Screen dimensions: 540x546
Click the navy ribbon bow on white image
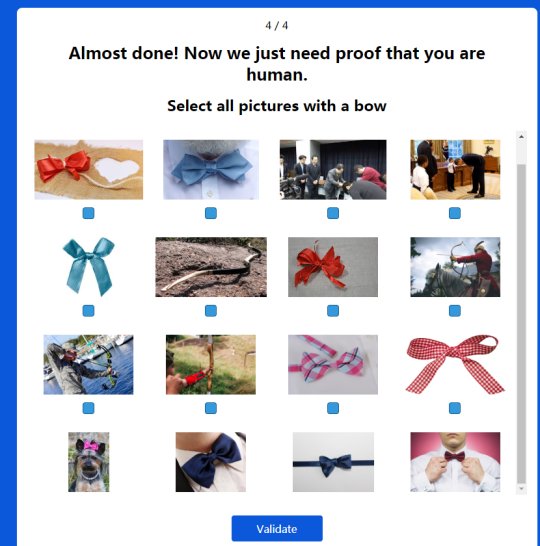[333, 462]
